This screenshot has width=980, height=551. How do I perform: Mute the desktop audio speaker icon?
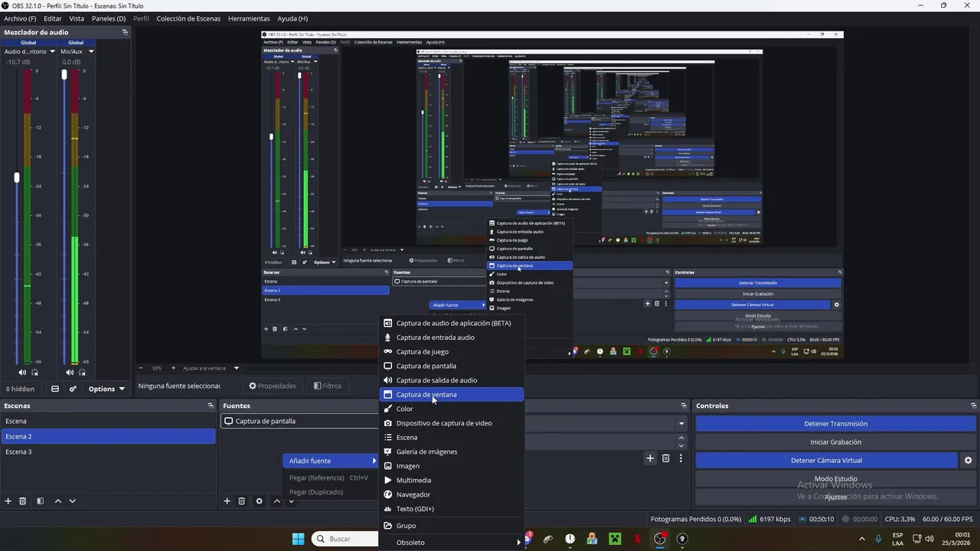(x=22, y=373)
